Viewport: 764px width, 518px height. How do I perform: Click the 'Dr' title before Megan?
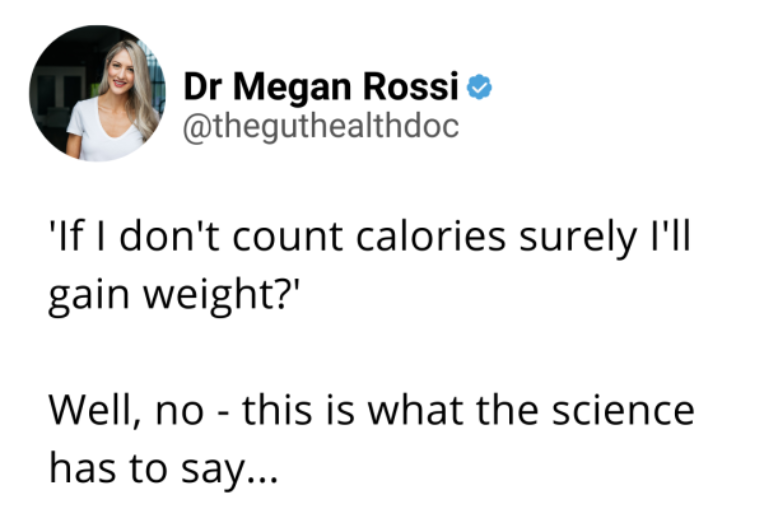click(x=200, y=89)
